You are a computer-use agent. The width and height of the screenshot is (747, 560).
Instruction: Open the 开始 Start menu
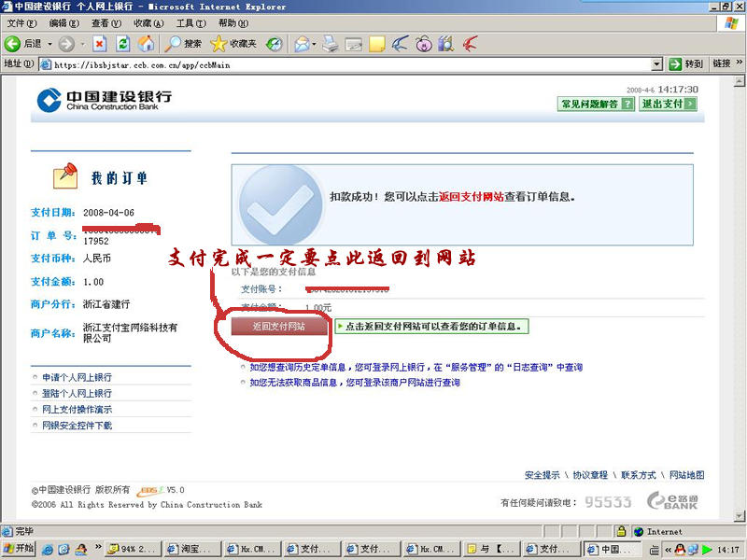[19, 549]
